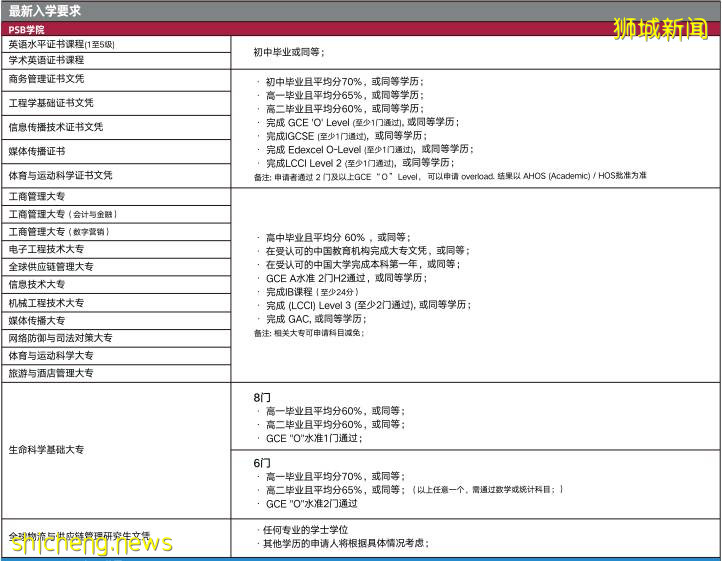Select the PSB学院 section heading
The width and height of the screenshot is (722, 561).
(27, 30)
